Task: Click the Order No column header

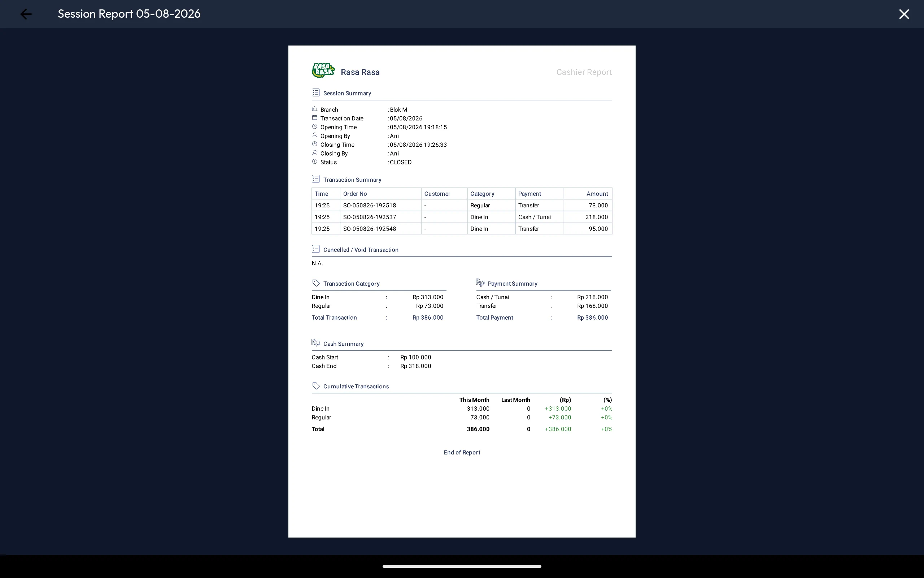Action: (380, 194)
